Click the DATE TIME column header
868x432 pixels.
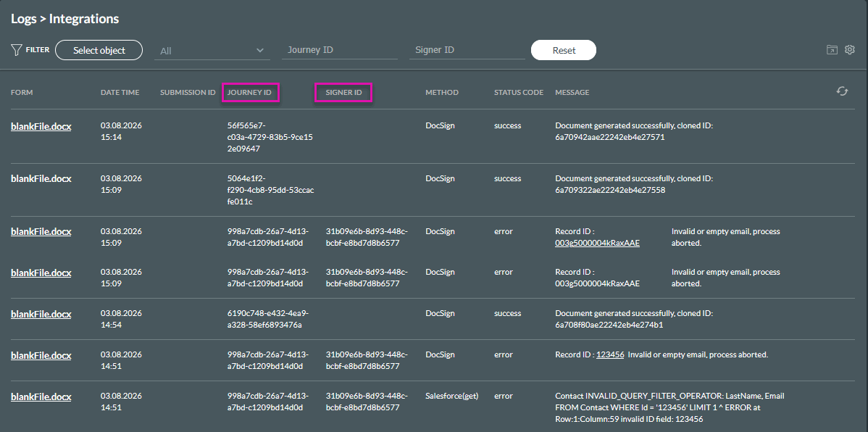(x=120, y=93)
